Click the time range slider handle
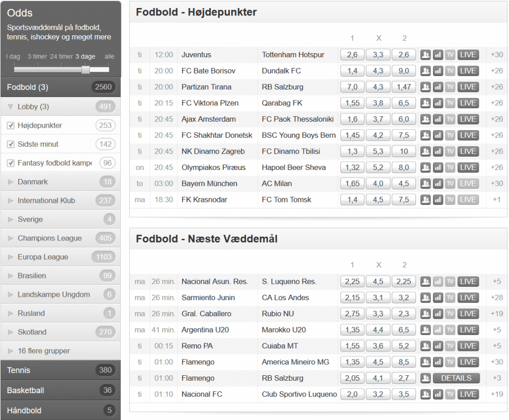The width and height of the screenshot is (509, 420). [x=85, y=69]
